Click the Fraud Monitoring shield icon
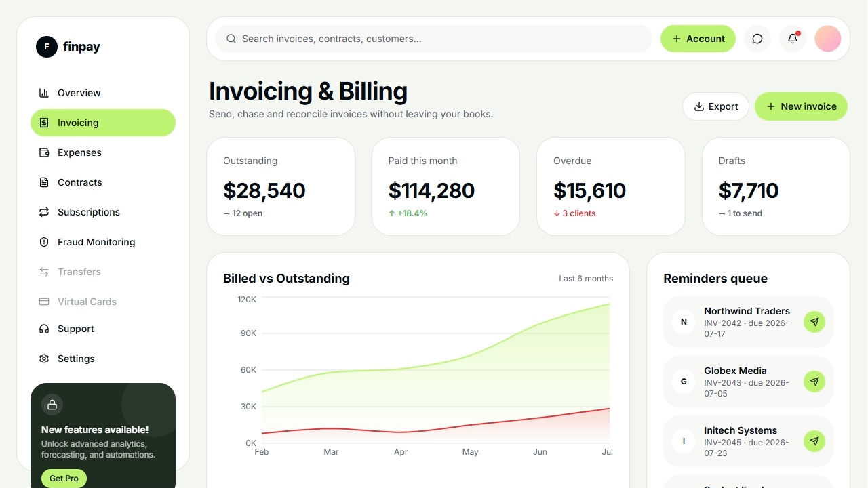Screen dimensions: 868x488 (x=44, y=242)
